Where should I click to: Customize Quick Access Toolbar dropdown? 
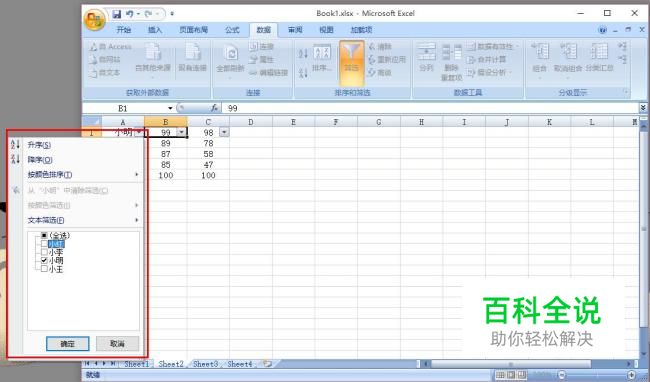172,14
